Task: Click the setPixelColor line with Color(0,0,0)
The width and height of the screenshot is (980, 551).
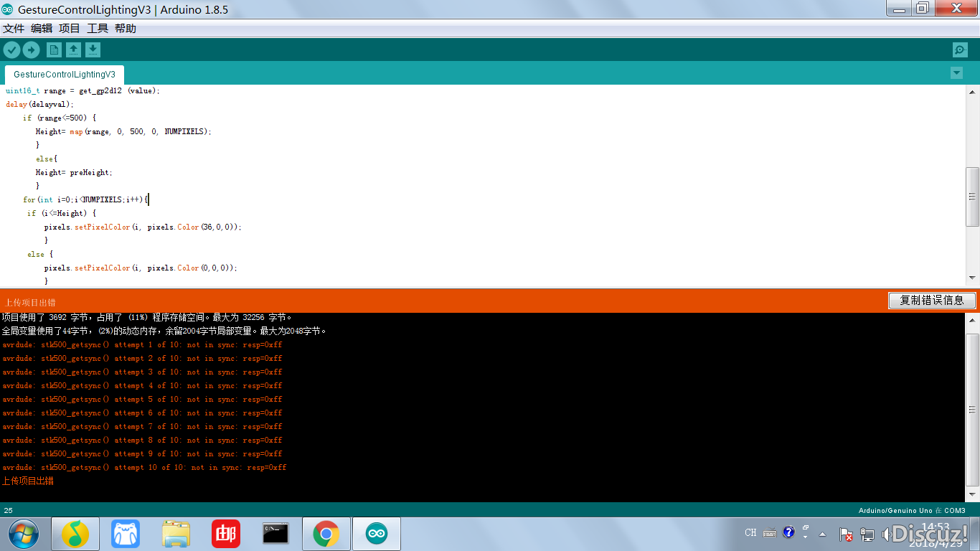Action: 141,268
